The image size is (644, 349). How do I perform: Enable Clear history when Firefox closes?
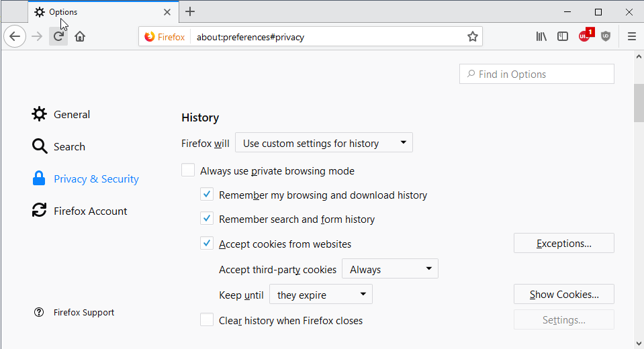point(207,319)
